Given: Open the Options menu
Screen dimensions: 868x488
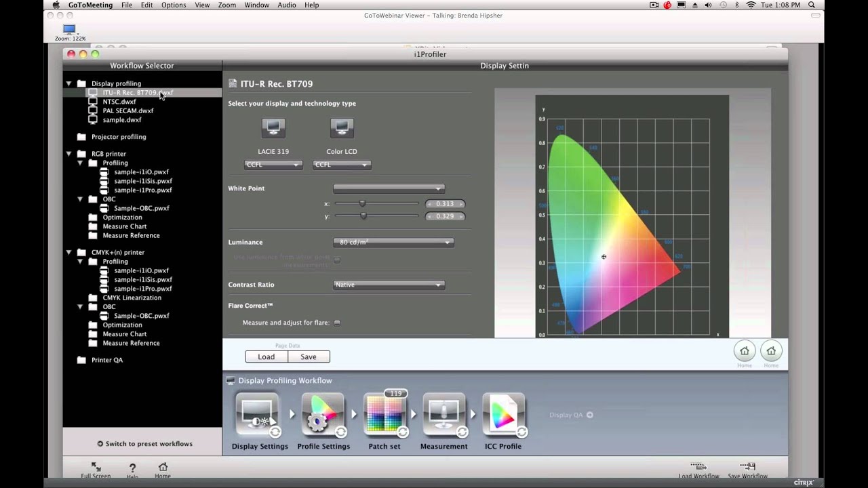Looking at the screenshot, I should pos(174,5).
